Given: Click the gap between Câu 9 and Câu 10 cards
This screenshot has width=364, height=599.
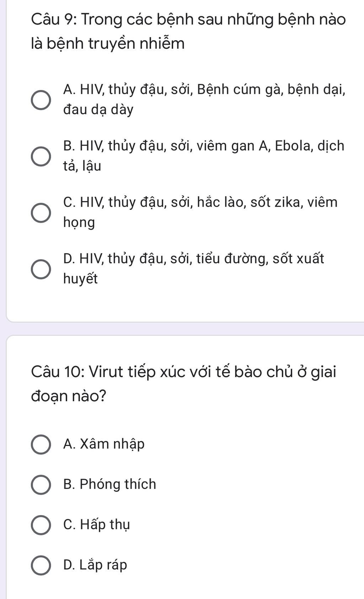Looking at the screenshot, I should pyautogui.click(x=185, y=329).
